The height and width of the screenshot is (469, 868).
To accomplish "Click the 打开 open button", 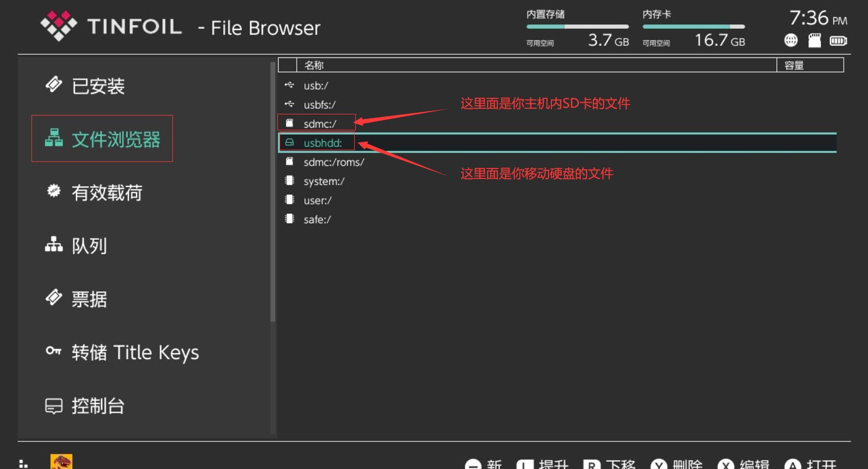I will click(811, 463).
